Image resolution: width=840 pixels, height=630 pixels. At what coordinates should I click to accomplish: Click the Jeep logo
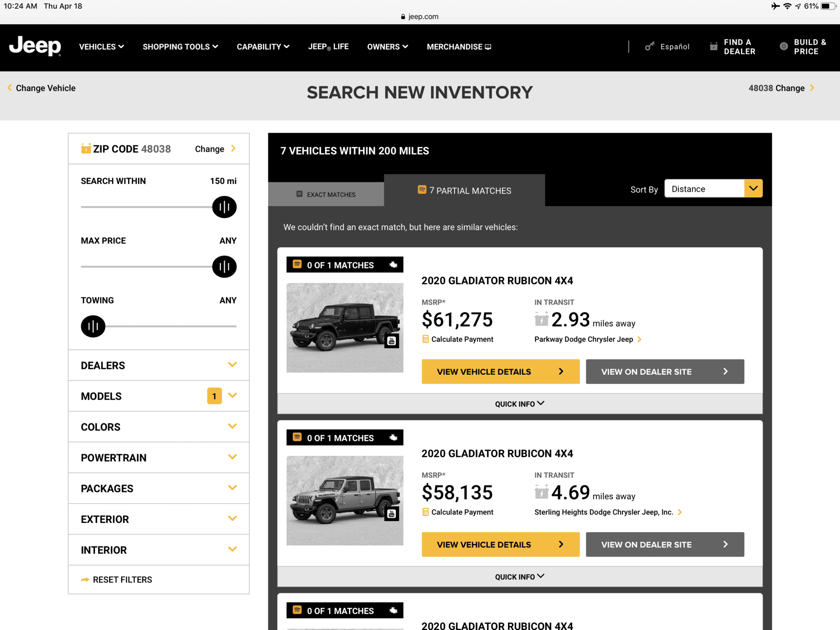(35, 46)
